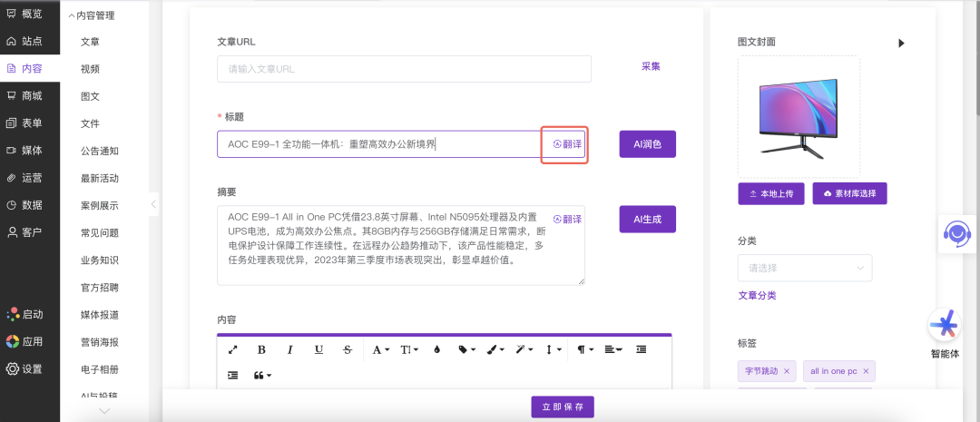Open the paragraph format (¶) dropdown
Screen dimensions: 980x422
point(585,350)
